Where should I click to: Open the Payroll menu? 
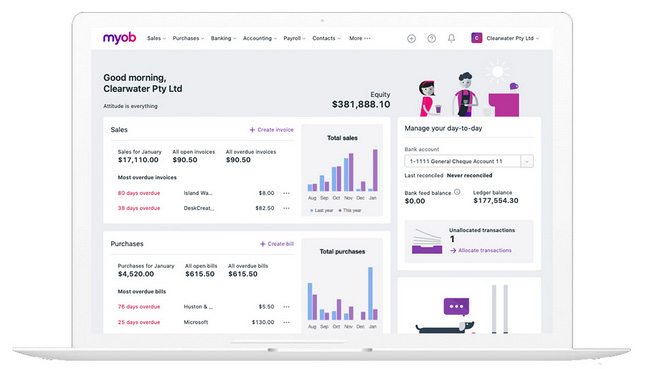click(x=295, y=38)
